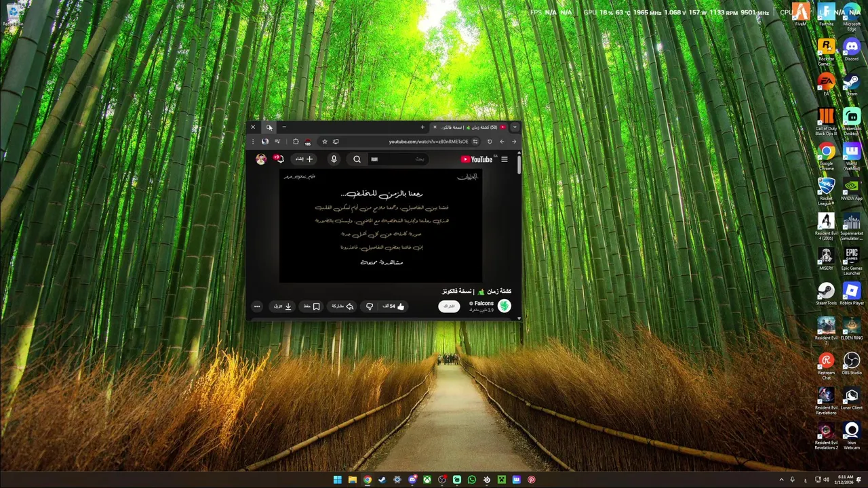Show hidden system tray icons
This screenshot has width=868, height=488.
[781, 480]
